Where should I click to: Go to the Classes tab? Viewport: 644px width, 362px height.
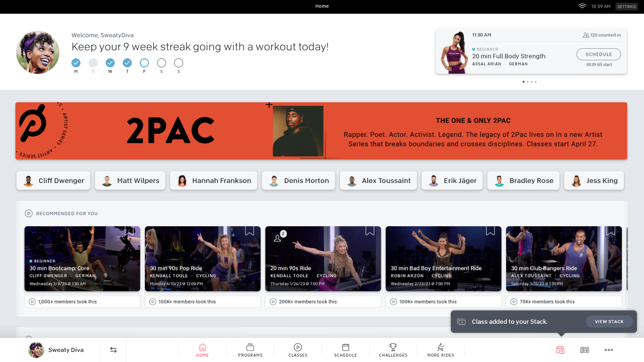coord(298,350)
